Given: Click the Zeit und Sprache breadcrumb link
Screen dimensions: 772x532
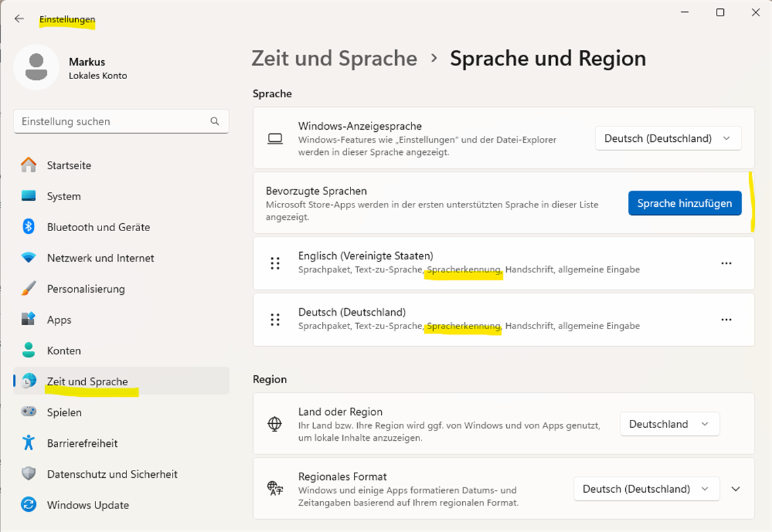Looking at the screenshot, I should tap(334, 59).
